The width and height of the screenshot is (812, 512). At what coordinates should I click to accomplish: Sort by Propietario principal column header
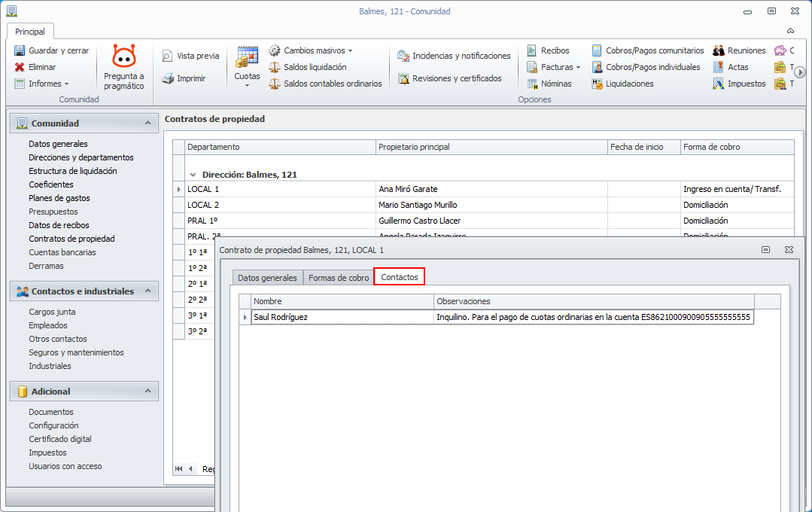pyautogui.click(x=491, y=147)
